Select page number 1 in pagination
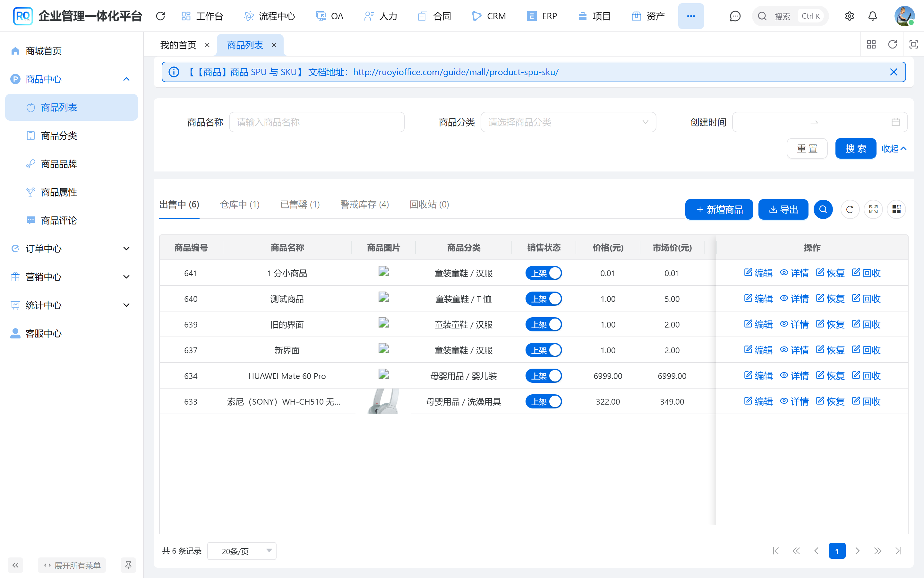Screen dimensions: 924x578 click(x=837, y=551)
